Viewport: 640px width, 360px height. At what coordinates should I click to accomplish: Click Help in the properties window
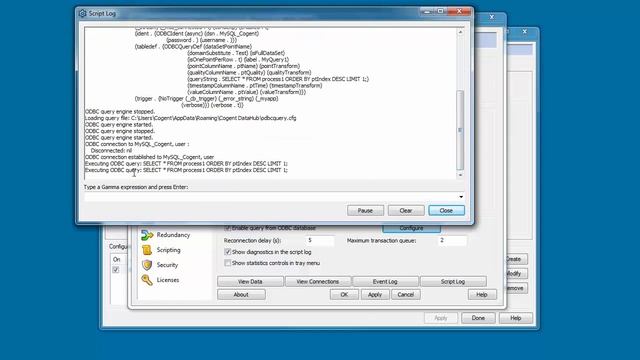482,295
